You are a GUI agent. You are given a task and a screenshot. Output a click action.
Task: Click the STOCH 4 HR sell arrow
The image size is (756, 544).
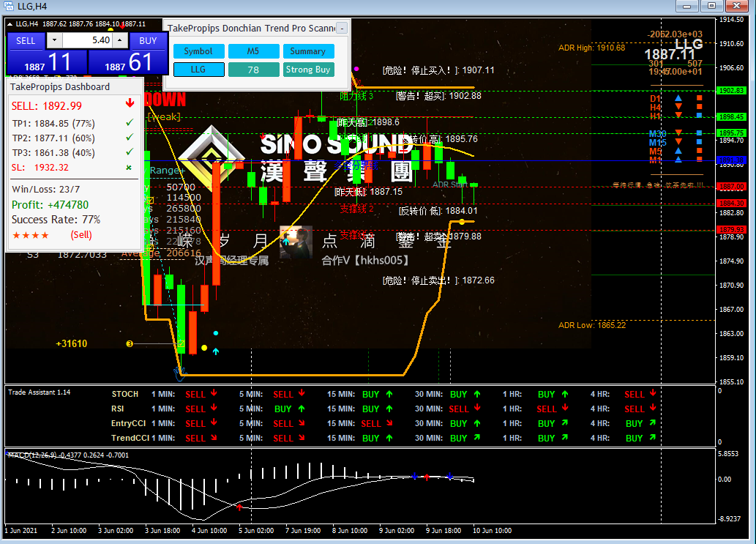coord(653,393)
